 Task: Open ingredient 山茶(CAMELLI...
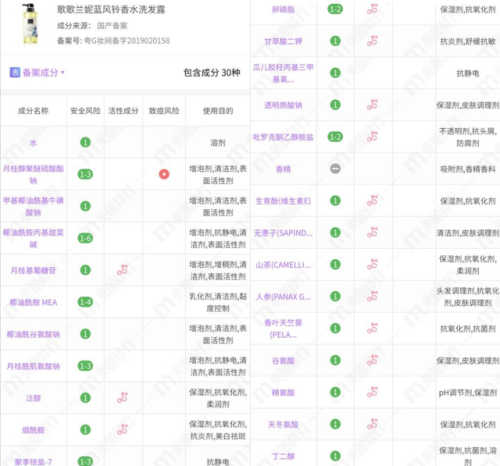[x=283, y=265]
